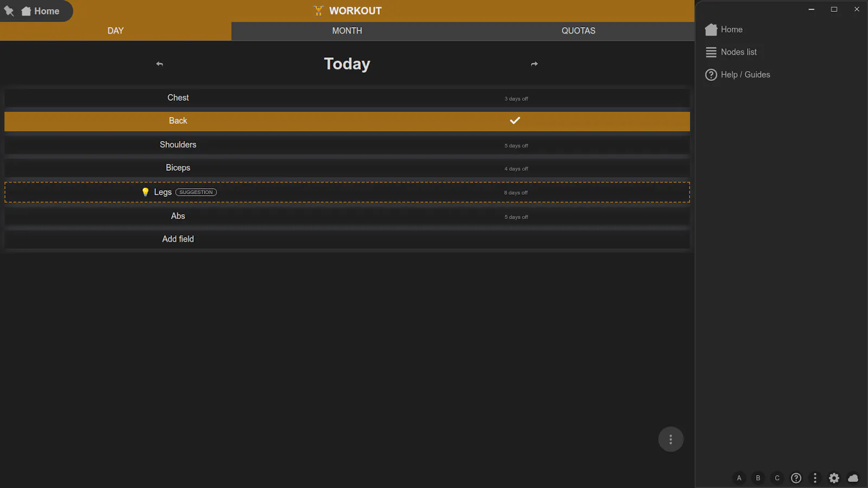Select profile B at the bottom bar
Image resolution: width=868 pixels, height=488 pixels.
coord(758,478)
